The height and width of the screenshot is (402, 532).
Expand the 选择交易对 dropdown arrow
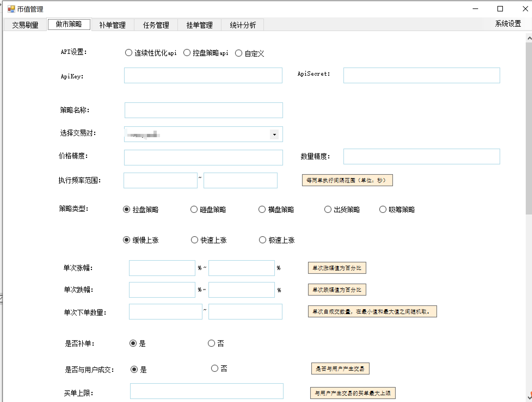(274, 134)
